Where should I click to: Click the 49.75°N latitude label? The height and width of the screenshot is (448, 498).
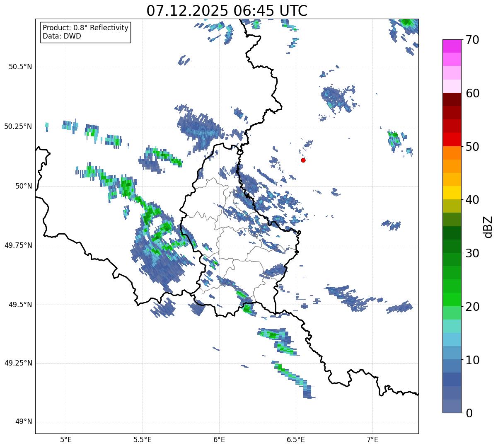click(x=18, y=245)
